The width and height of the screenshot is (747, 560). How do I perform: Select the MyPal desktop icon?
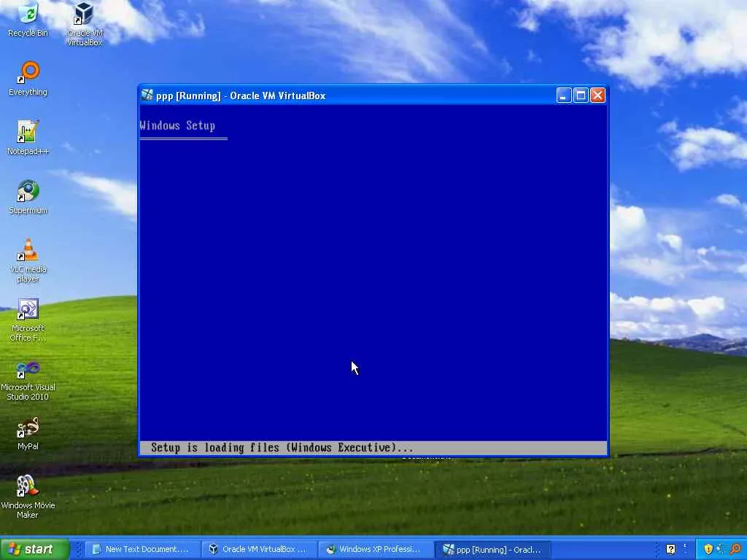click(28, 433)
